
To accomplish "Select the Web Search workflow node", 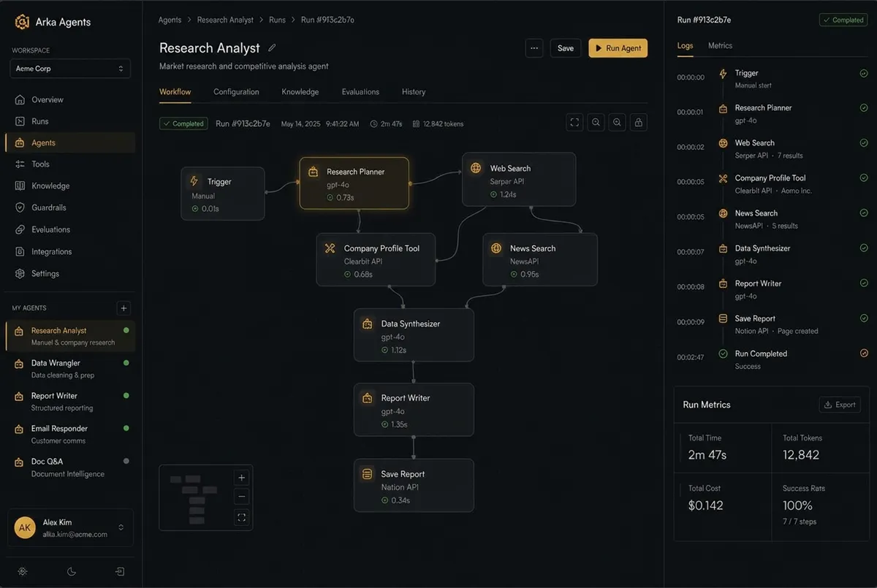I will tap(519, 180).
